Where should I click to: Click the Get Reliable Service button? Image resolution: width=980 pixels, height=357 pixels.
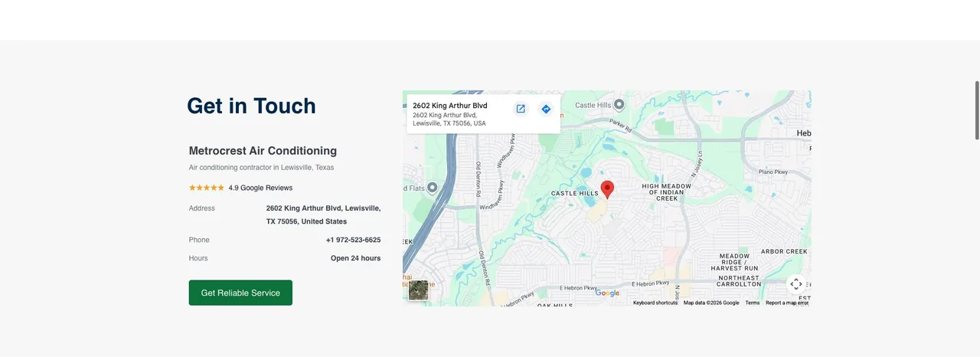pyautogui.click(x=240, y=293)
